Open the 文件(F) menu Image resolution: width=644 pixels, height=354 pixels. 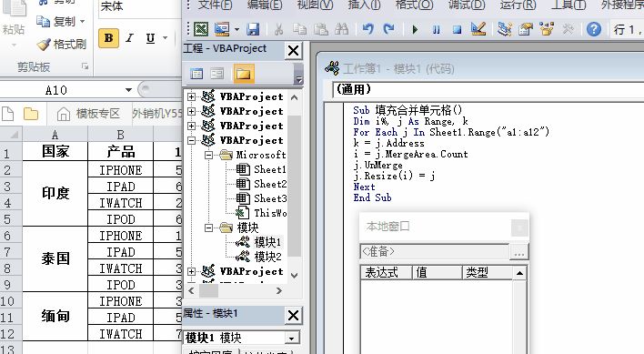pyautogui.click(x=216, y=5)
